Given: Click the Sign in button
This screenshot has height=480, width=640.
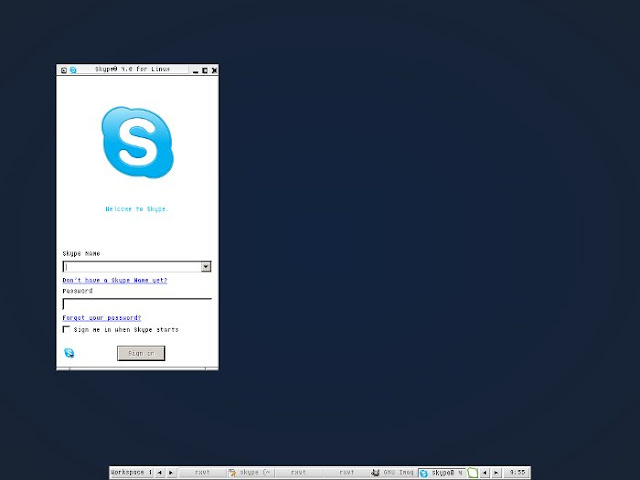Looking at the screenshot, I should click(x=141, y=353).
